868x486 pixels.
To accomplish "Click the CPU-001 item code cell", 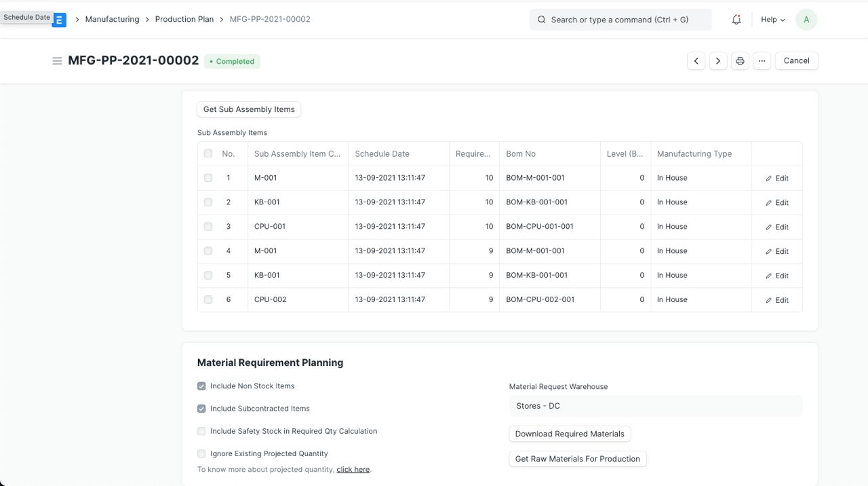I will 298,227.
